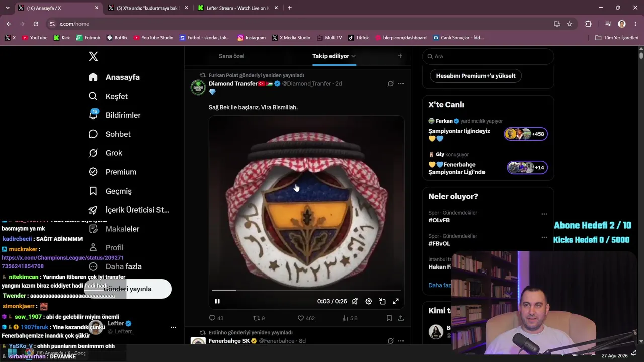Open the tab search dropdown in Chrome
Viewport: 644px width, 362px height.
pos(7,8)
